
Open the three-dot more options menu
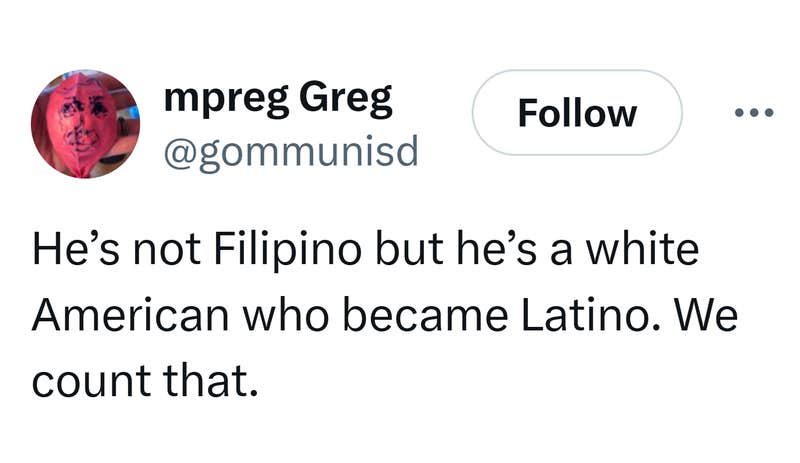[x=753, y=113]
